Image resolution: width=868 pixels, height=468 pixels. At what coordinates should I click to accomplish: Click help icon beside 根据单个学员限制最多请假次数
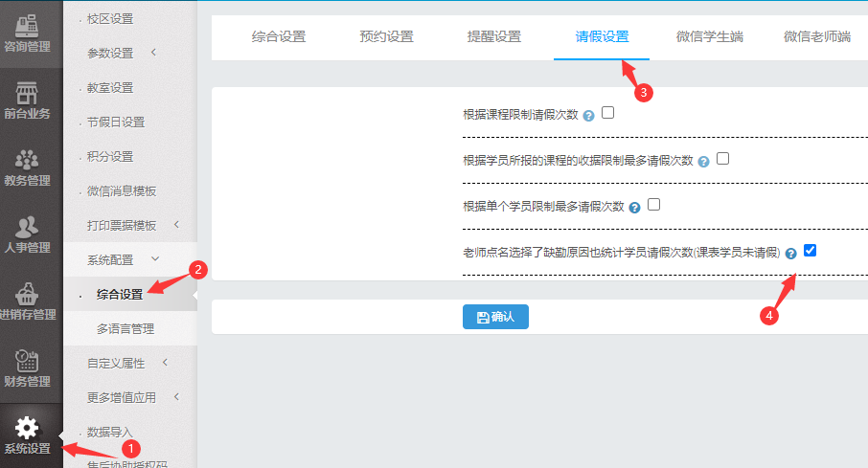(x=635, y=208)
